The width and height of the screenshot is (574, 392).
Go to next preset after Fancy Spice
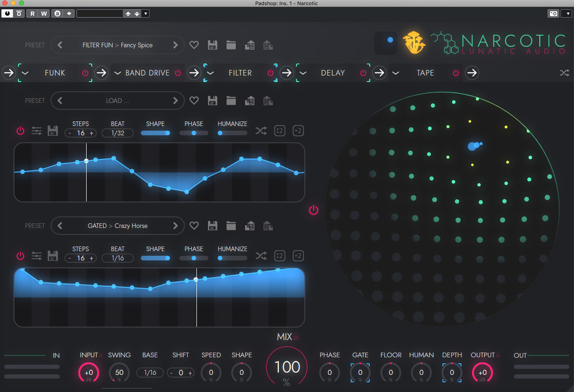coord(175,45)
